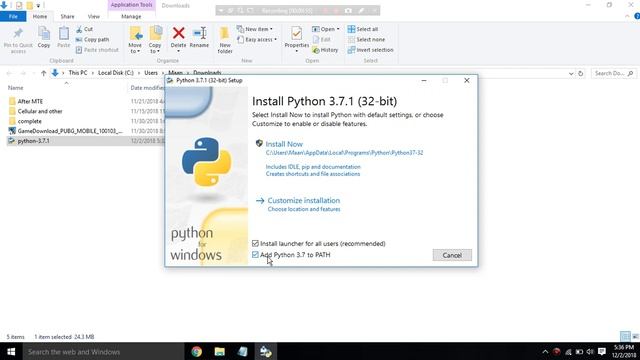Click the Edit command in ribbon

[x=322, y=40]
